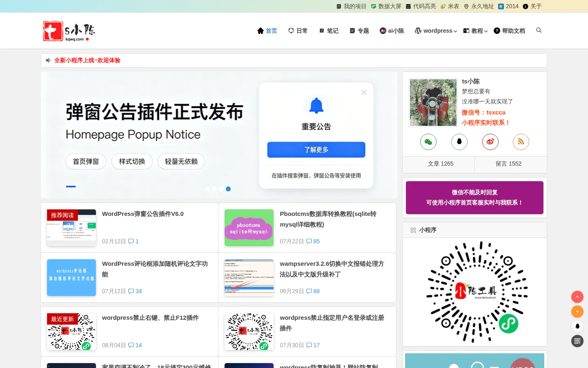Image resolution: width=588 pixels, height=368 pixels.
Task: Click the 全新小程序上线~欢迎体验 announcement
Action: 87,61
